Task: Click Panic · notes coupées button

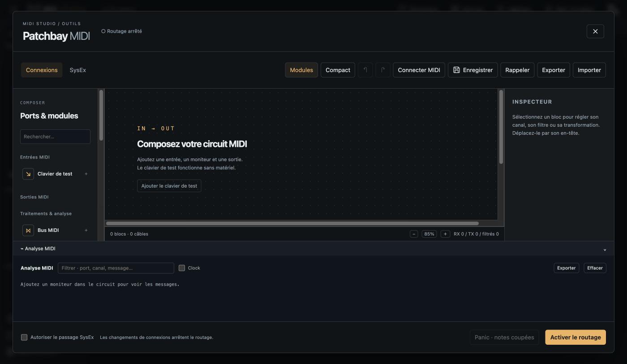Action: click(x=504, y=337)
